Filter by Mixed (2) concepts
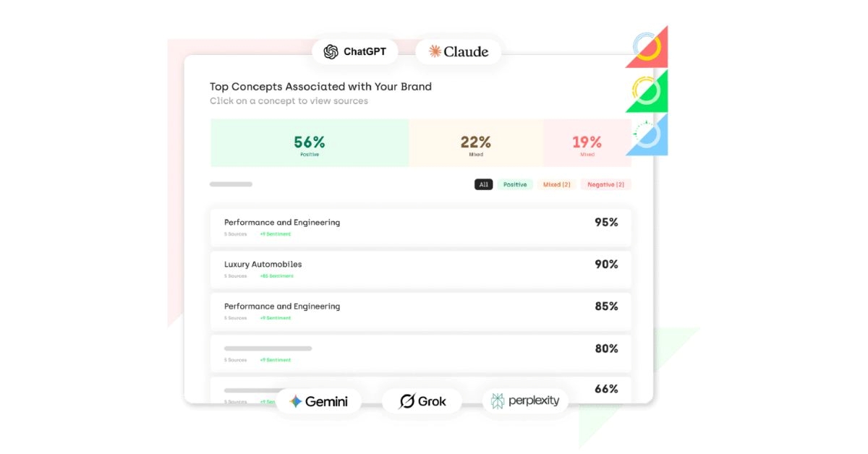Image resolution: width=868 pixels, height=454 pixels. coord(557,184)
